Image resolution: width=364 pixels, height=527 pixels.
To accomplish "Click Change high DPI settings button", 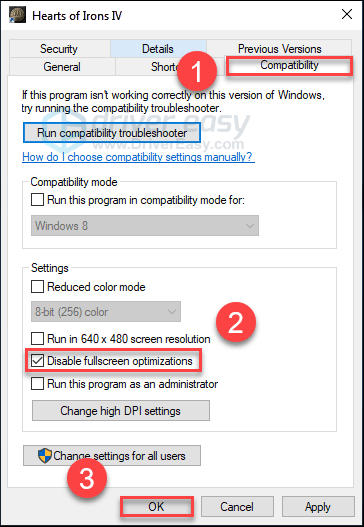I will coord(121,411).
